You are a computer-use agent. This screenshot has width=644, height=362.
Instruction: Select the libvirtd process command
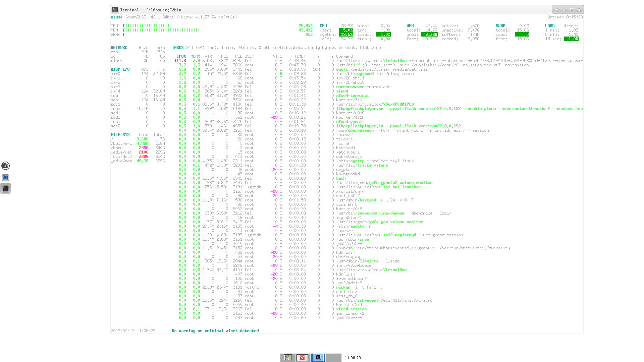point(368,261)
